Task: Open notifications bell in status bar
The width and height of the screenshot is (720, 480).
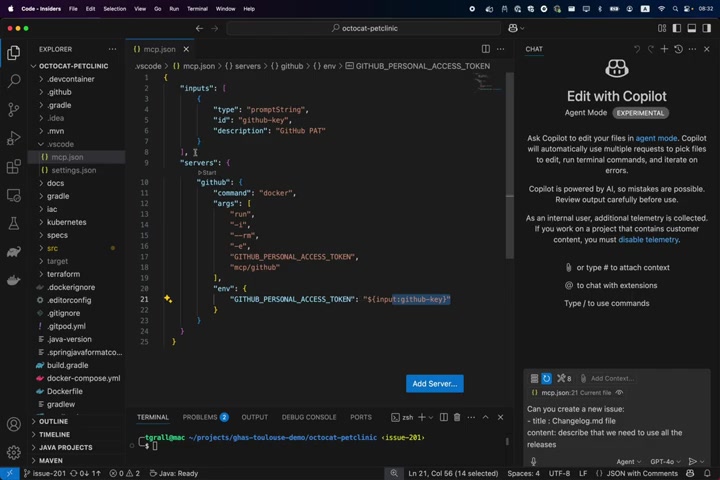Action: pos(707,473)
